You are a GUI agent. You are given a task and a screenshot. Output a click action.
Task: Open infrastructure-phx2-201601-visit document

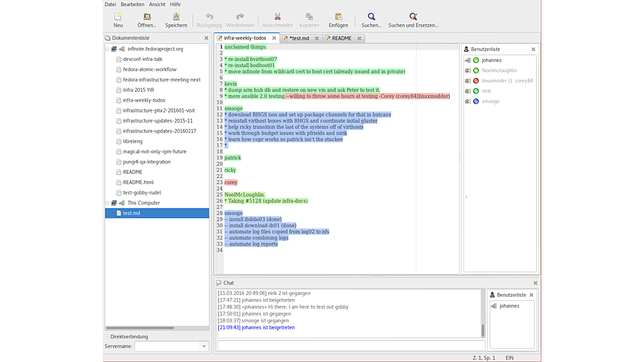coord(159,110)
